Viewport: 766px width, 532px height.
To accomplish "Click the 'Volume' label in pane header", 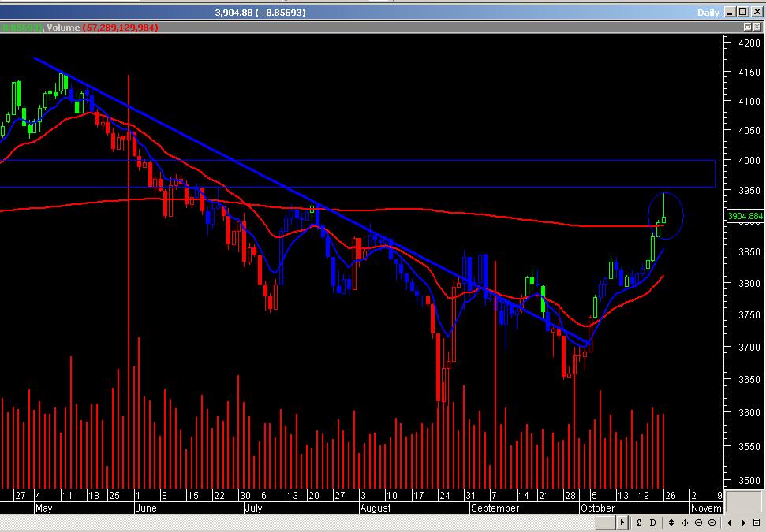I will pyautogui.click(x=63, y=28).
